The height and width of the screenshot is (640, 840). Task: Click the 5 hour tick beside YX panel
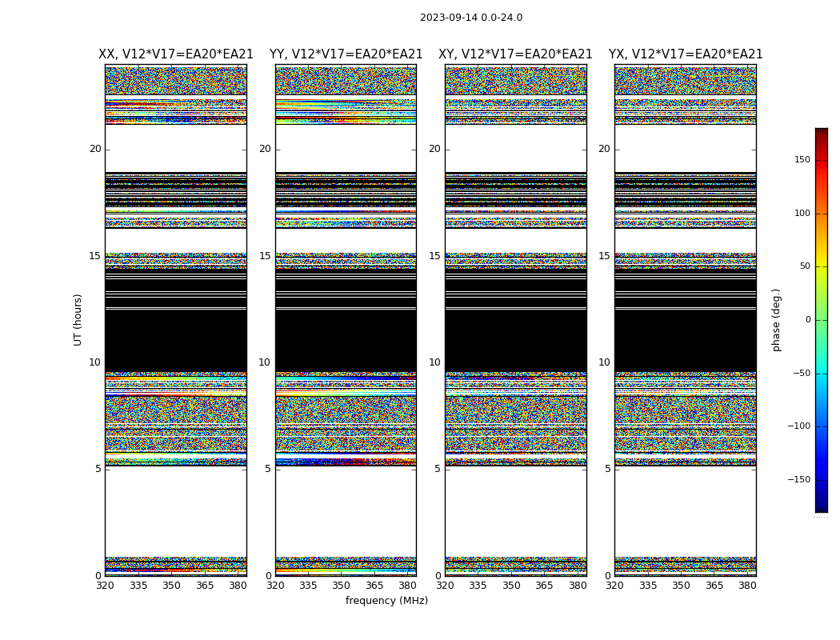607,469
